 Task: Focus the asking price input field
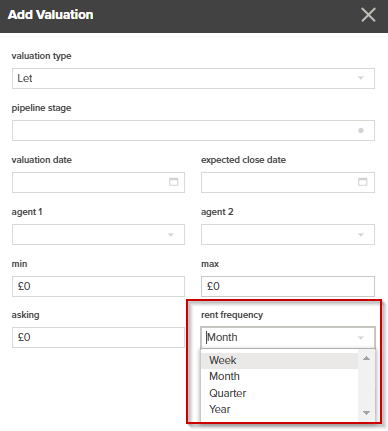coord(98,337)
